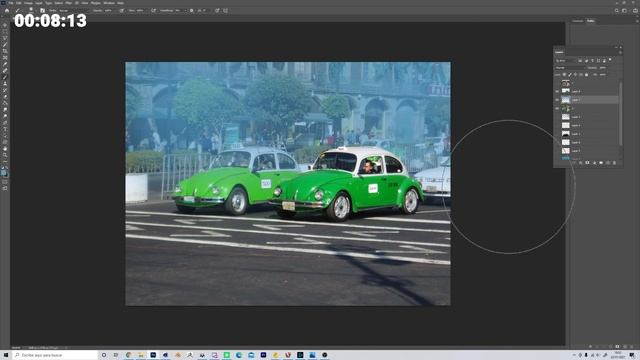Select the Gradient tool
This screenshot has height=360, width=640.
click(5, 103)
